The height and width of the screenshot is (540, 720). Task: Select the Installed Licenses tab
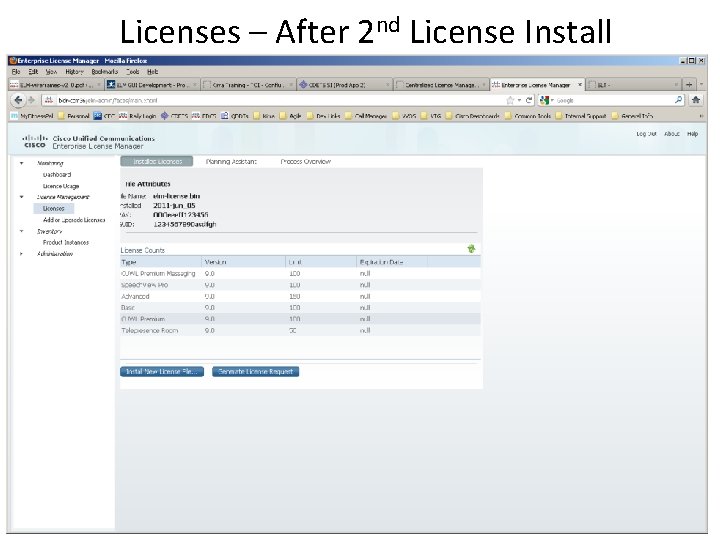[157, 162]
